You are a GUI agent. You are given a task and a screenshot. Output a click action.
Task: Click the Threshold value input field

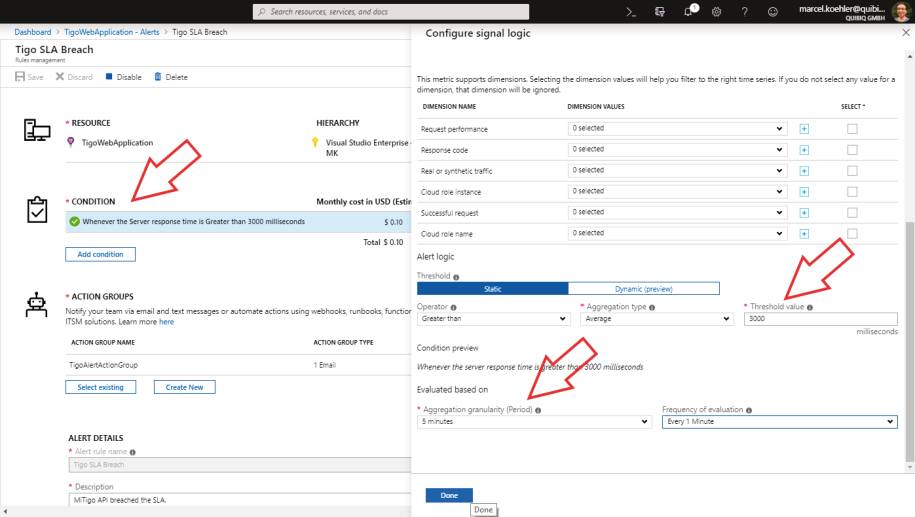[820, 319]
